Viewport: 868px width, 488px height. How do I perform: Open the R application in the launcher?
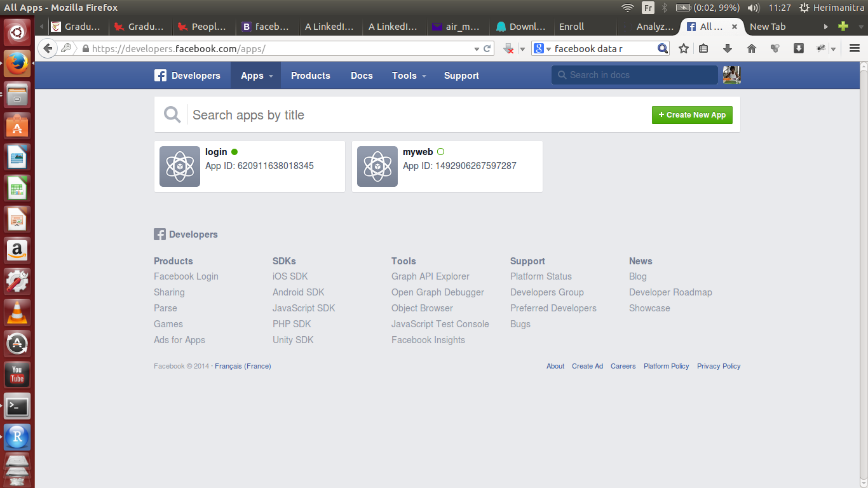coord(17,437)
